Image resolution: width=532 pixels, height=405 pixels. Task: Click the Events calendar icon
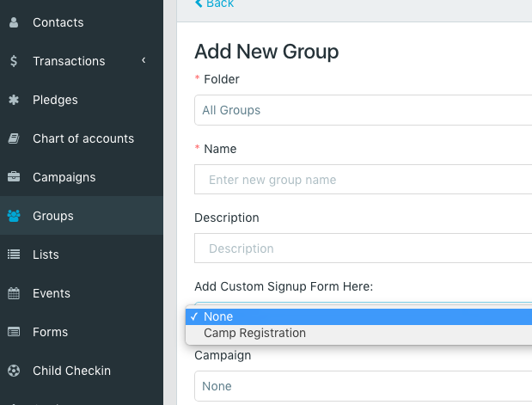click(14, 293)
